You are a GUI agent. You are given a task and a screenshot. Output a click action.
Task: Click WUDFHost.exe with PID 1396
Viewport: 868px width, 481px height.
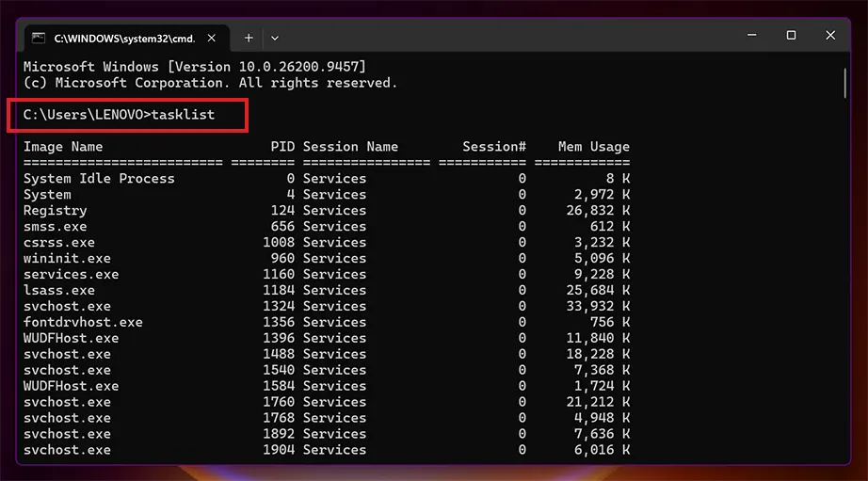[71, 338]
